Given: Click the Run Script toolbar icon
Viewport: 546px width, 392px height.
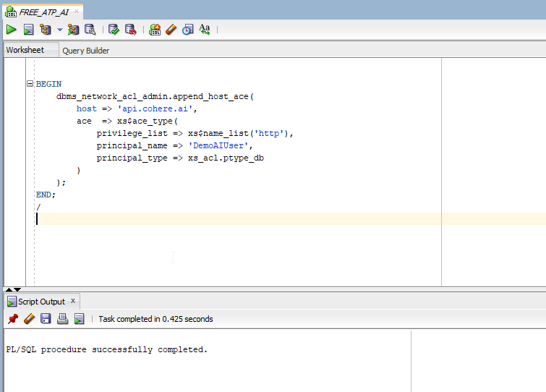Looking at the screenshot, I should click(28, 30).
